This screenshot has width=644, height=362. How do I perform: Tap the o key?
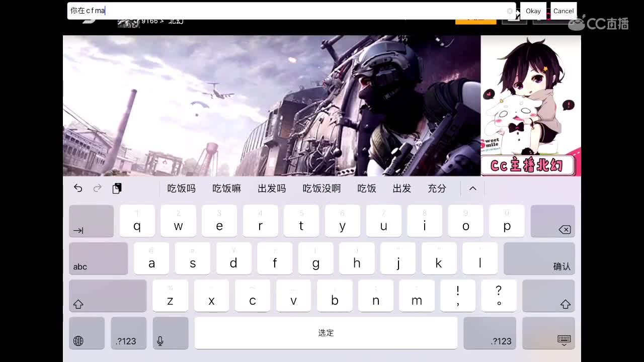point(466,221)
